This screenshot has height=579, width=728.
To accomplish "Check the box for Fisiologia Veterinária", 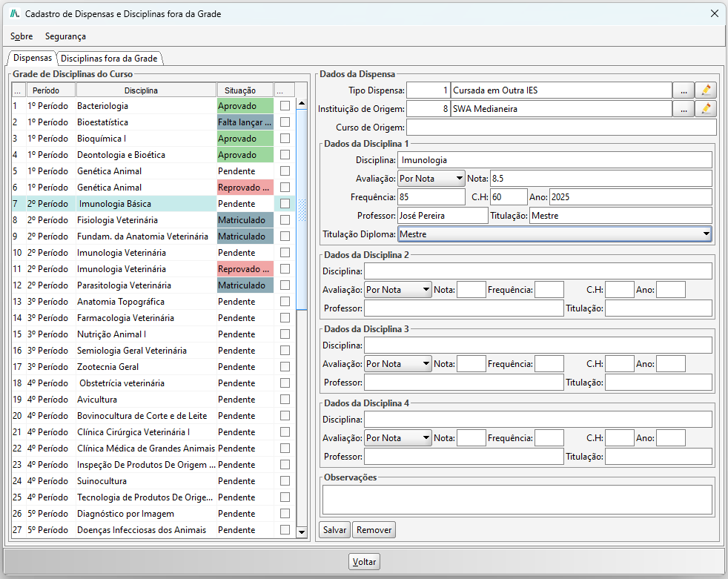I will click(285, 220).
